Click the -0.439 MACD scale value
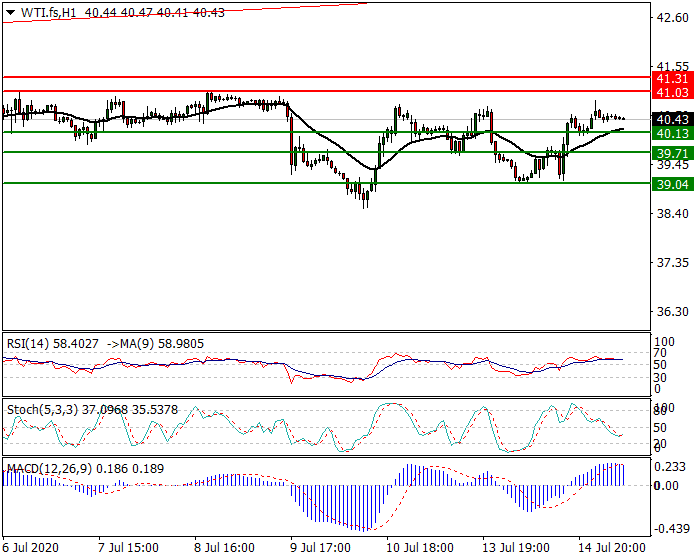Screen dimensions: 700x560 point(671,529)
